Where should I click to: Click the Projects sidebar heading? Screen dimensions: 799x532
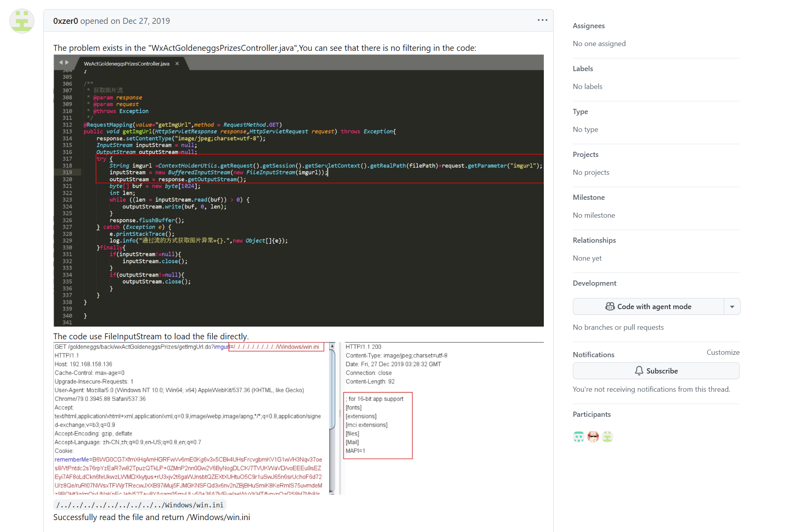tap(585, 155)
